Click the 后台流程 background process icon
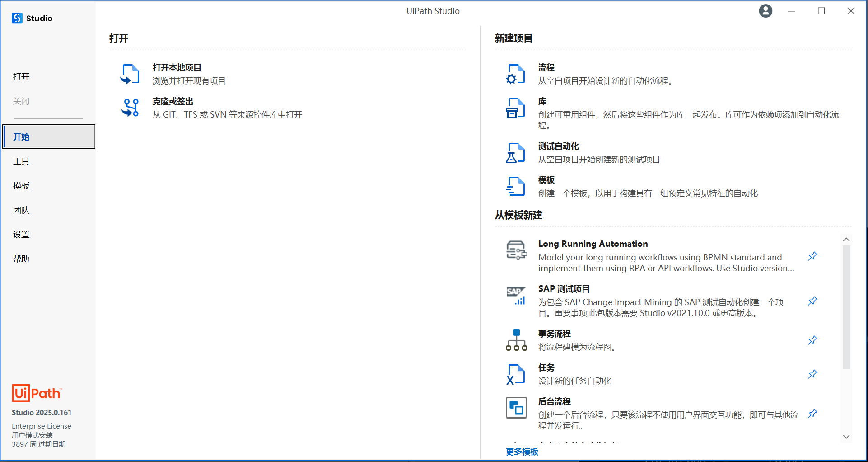 [x=517, y=408]
